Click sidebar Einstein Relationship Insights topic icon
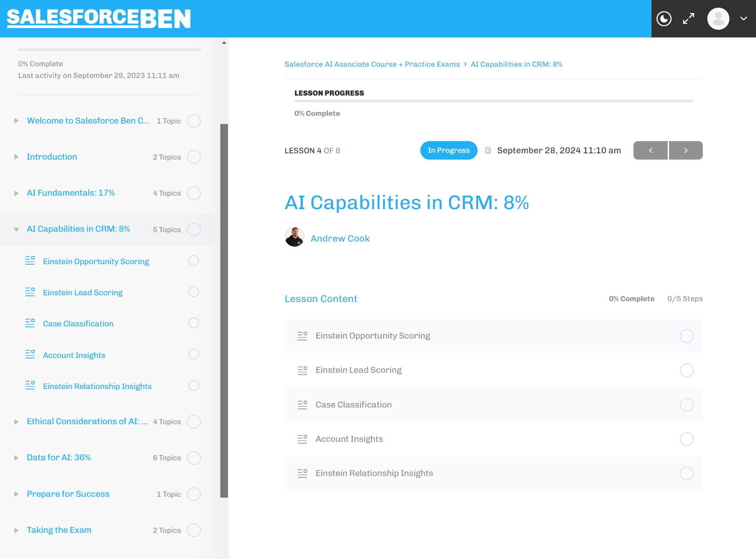The image size is (756, 559). [30, 385]
